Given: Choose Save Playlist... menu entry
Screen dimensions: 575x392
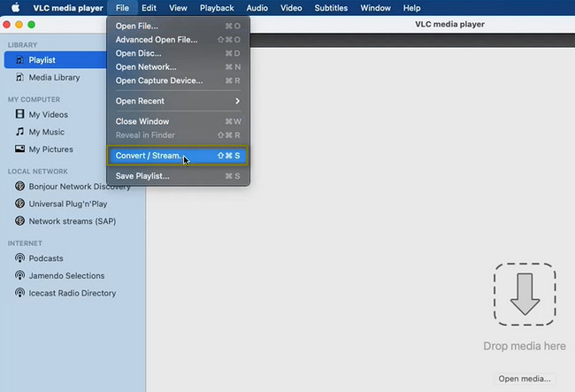Looking at the screenshot, I should click(x=178, y=176).
